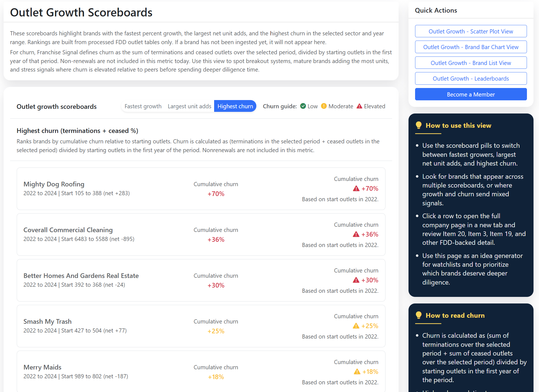This screenshot has height=392, width=539.
Task: Click Merry Maids' yellow warning triangle icon
Action: 357,372
